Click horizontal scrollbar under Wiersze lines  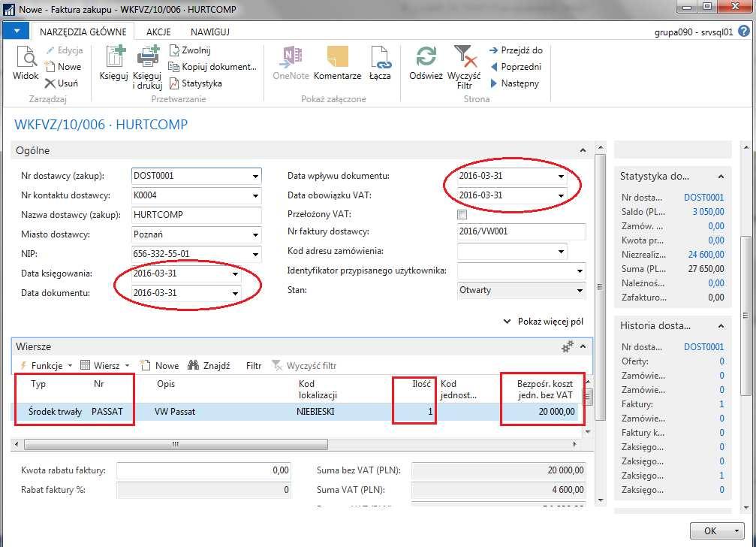(x=176, y=444)
